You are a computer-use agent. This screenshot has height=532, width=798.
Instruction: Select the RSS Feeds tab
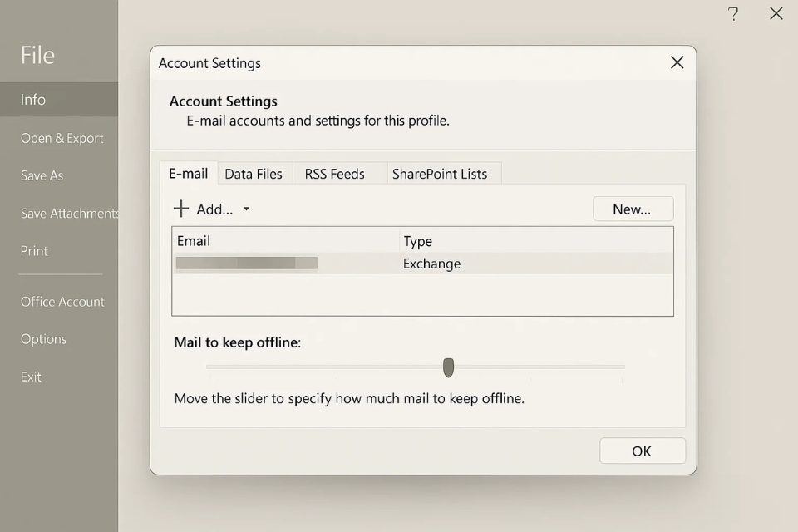click(x=334, y=174)
